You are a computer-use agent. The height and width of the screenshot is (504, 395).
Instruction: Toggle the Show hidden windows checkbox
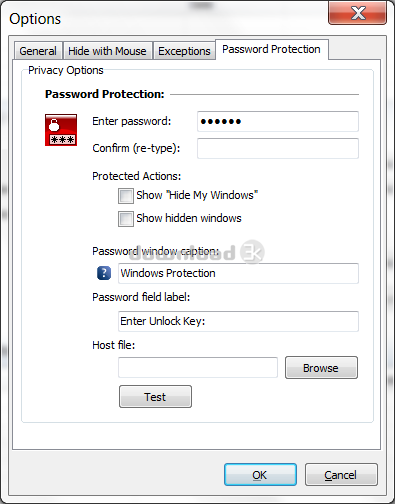coord(126,219)
